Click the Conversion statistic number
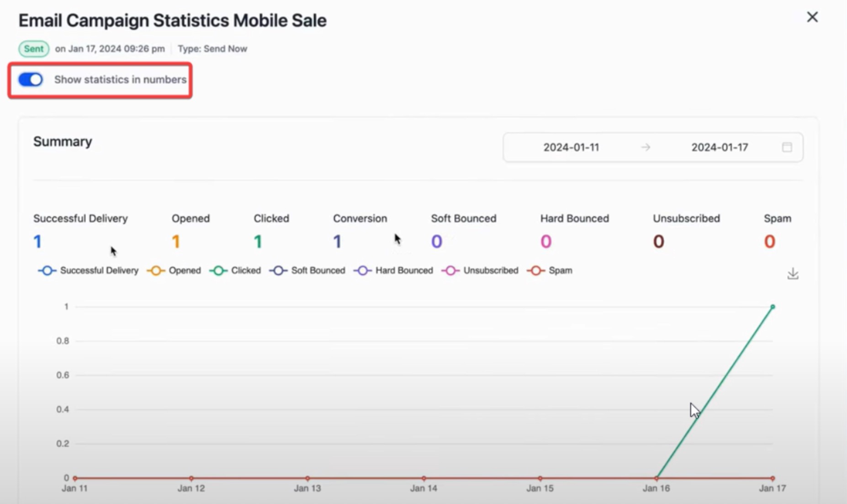This screenshot has height=504, width=847. click(x=337, y=241)
